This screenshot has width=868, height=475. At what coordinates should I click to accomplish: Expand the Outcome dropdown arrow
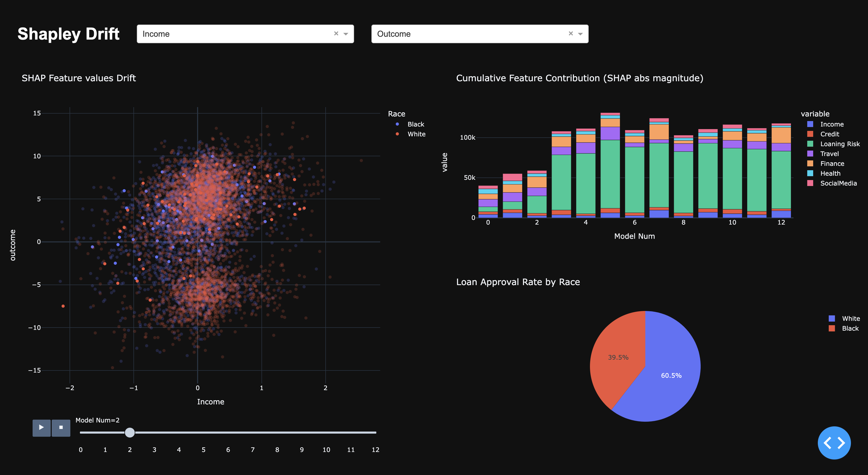point(580,34)
